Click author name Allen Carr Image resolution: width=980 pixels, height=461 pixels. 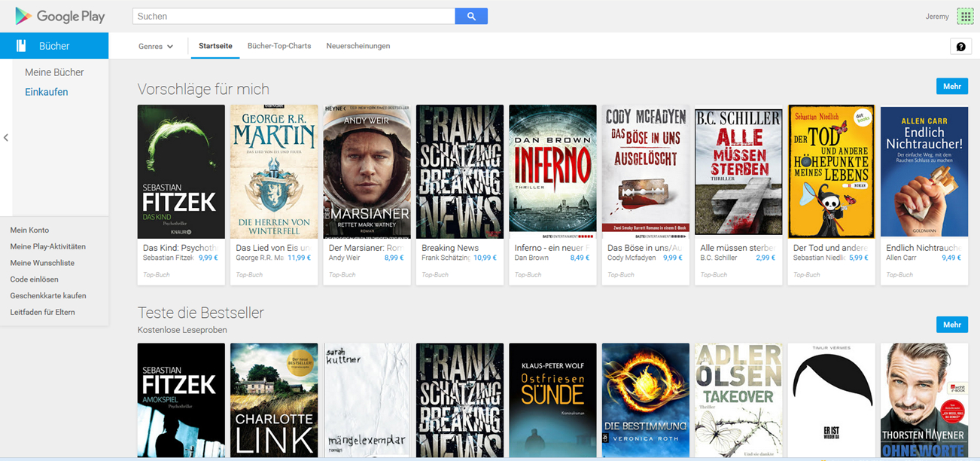(902, 258)
